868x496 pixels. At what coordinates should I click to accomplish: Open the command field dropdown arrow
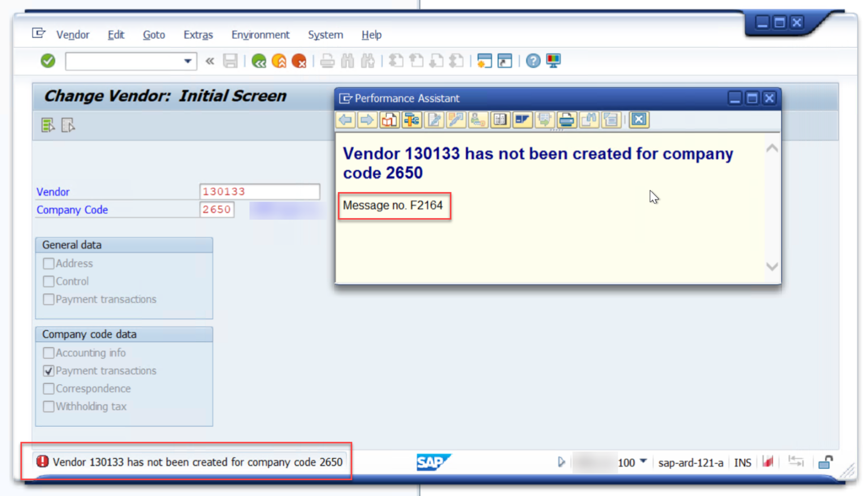(x=187, y=61)
